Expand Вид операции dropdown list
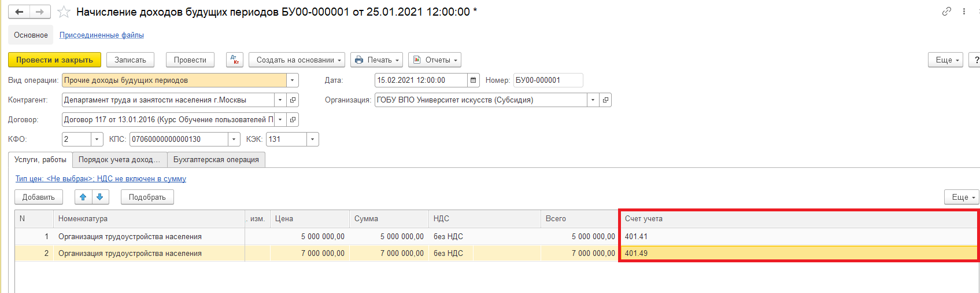 293,80
